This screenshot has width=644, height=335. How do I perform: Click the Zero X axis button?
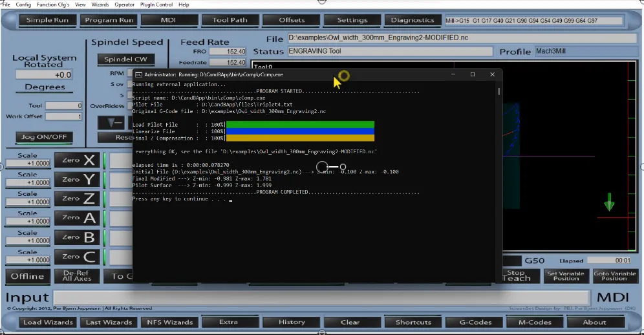tap(76, 160)
